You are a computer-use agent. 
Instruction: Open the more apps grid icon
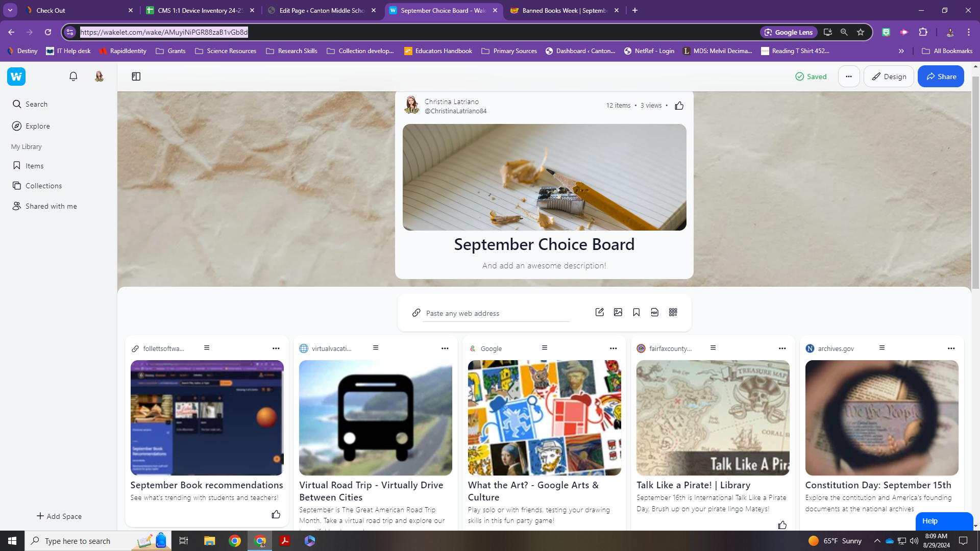(x=673, y=312)
